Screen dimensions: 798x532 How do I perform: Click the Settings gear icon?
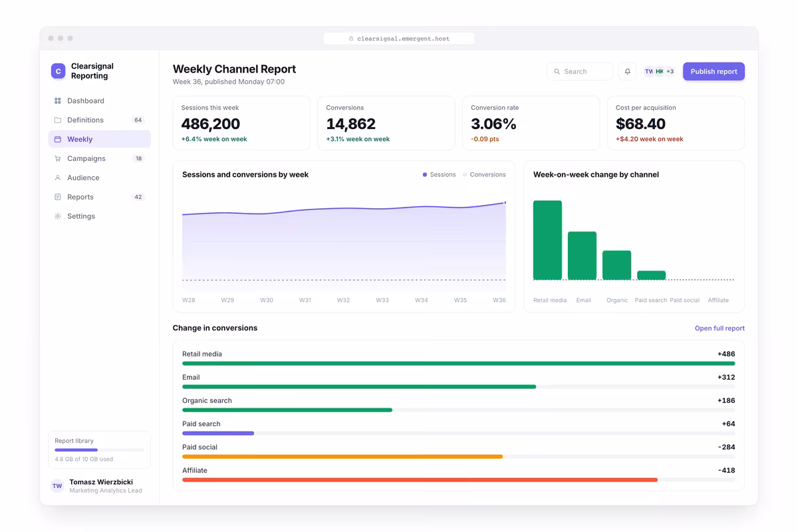click(x=58, y=217)
